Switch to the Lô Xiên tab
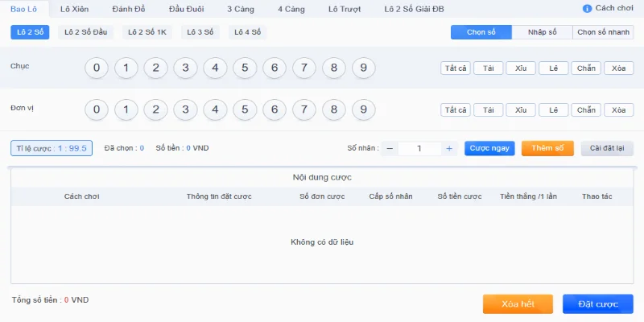The width and height of the screenshot is (644, 322). (74, 9)
